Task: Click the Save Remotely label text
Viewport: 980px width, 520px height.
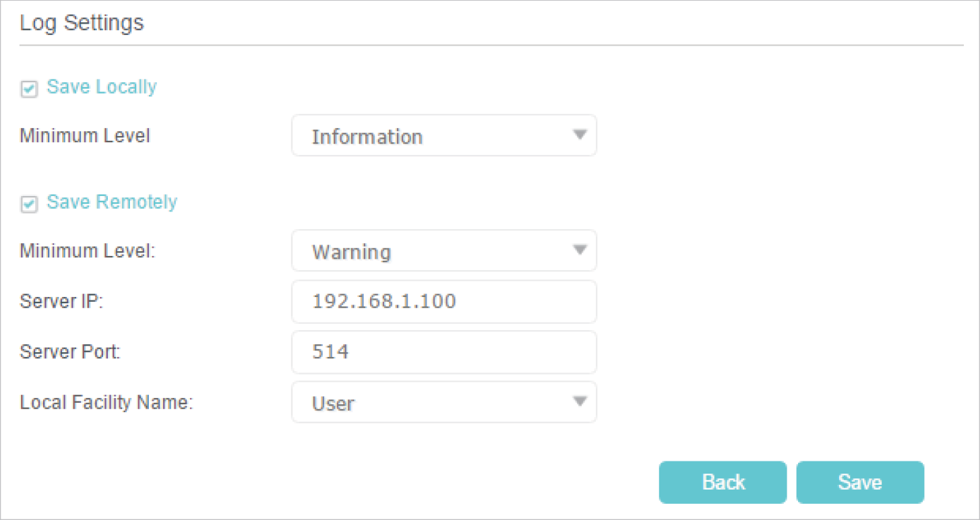Action: 112,202
